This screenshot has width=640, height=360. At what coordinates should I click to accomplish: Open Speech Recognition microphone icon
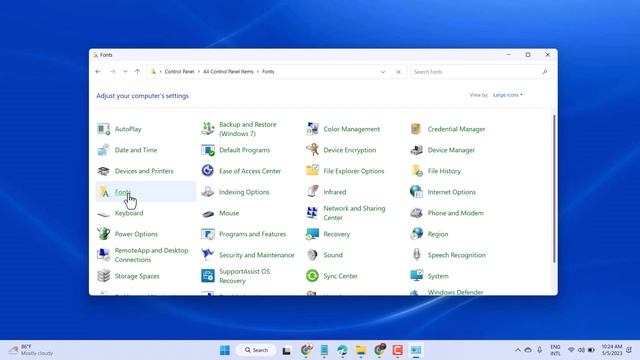tap(416, 255)
